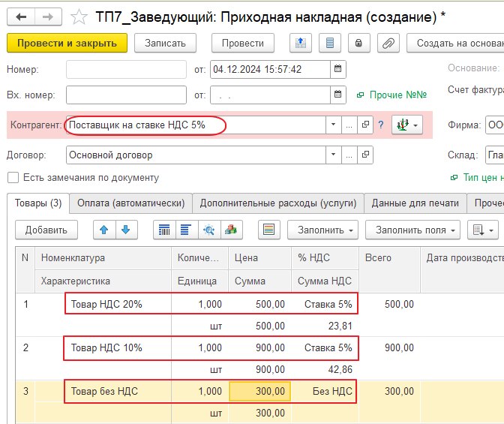Image resolution: width=504 pixels, height=424 pixels.
Task: Click the magnifier search icon in goods toolbar
Action: coord(209,230)
